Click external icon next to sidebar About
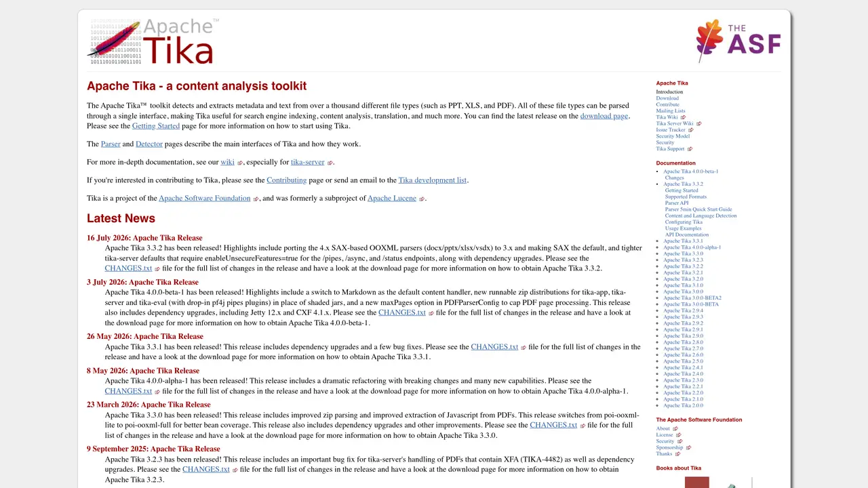The image size is (868, 488). 675,428
